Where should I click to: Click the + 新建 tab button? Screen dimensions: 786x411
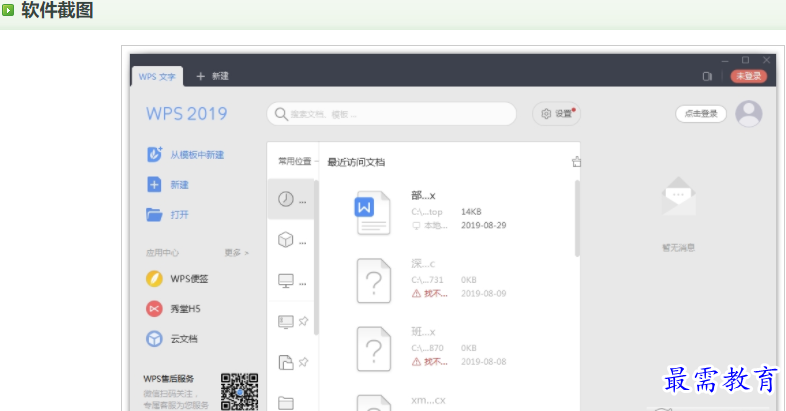[x=212, y=76]
